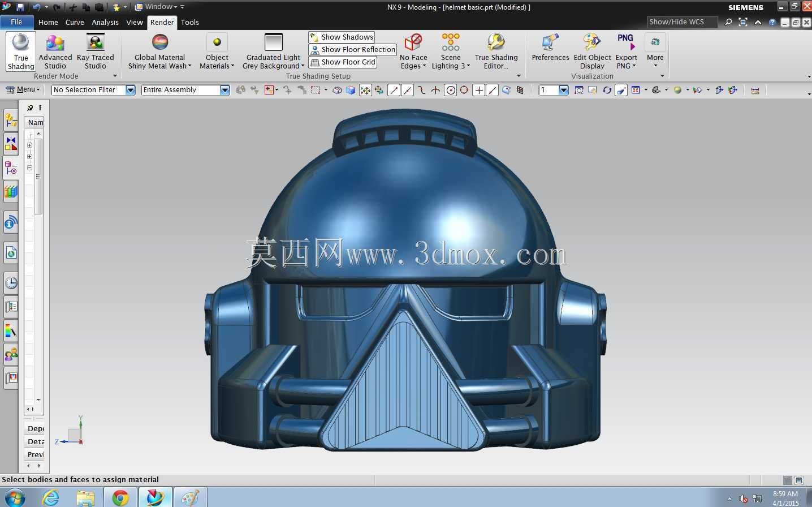Open Reuse Library books icon
Screen dimensions: 812x507
tap(11, 191)
